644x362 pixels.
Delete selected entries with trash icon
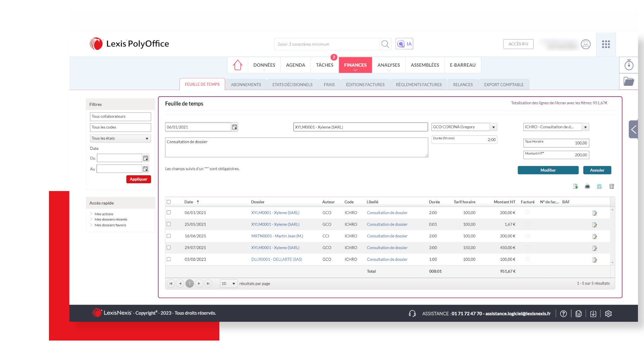click(x=611, y=186)
